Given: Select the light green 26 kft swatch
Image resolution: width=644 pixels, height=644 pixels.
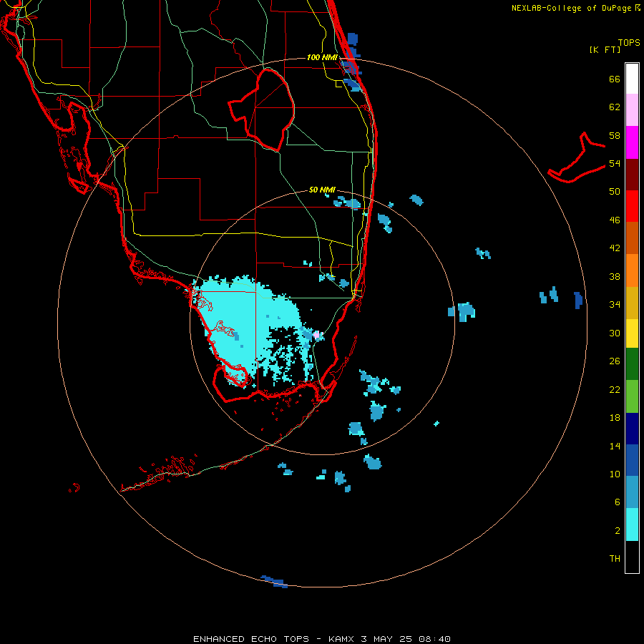Looking at the screenshot, I should pos(632,396).
